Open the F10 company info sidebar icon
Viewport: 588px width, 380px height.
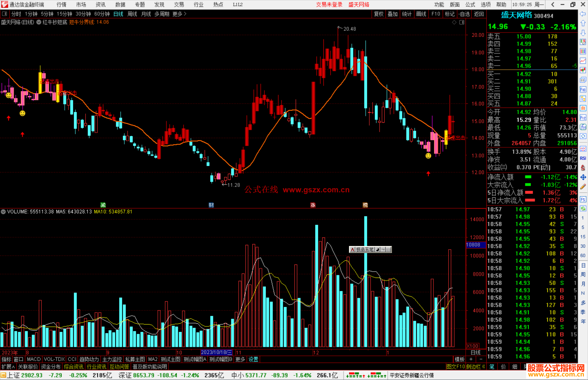point(583,89)
